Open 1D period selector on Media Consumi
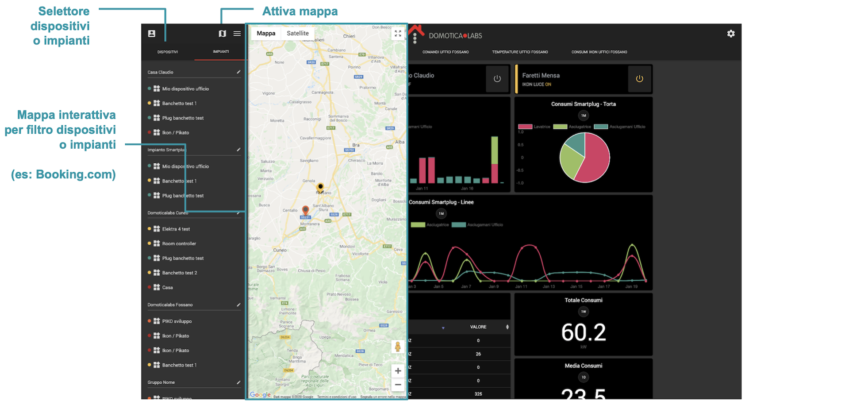 click(584, 377)
